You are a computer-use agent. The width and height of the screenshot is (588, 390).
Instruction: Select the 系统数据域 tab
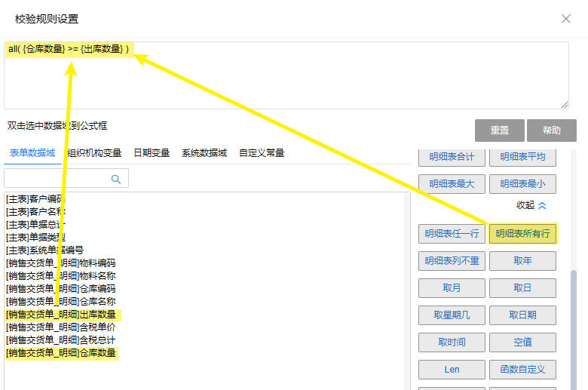204,152
